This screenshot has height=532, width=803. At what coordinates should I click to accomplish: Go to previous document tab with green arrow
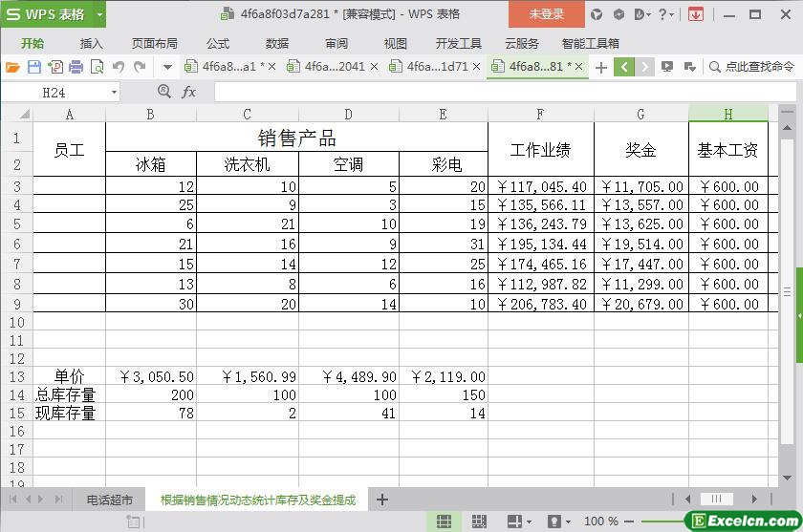click(x=624, y=67)
